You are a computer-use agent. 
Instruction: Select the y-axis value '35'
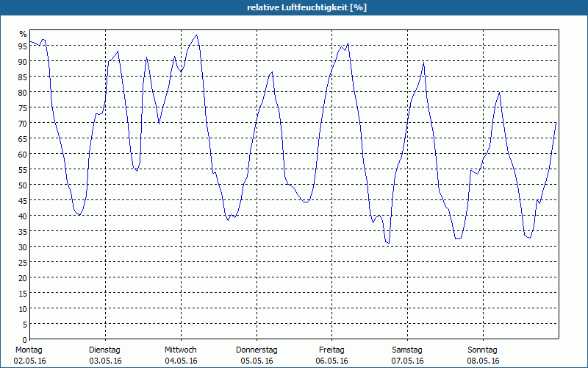(x=24, y=231)
